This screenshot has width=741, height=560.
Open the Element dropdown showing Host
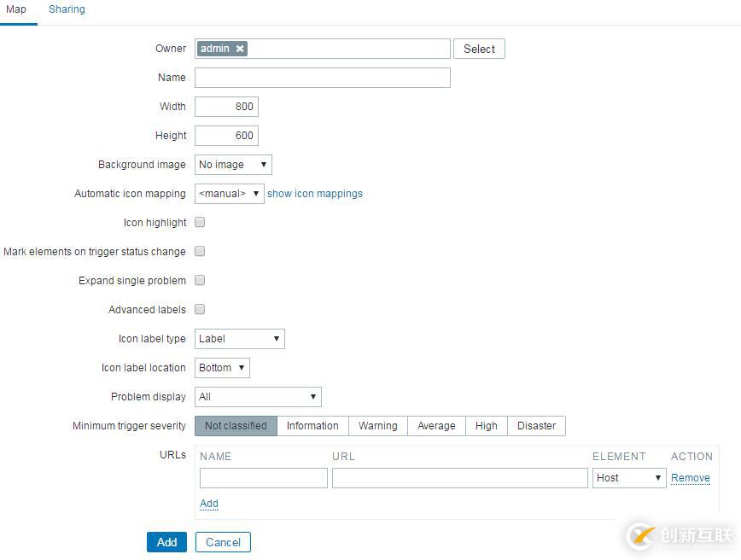coord(628,478)
